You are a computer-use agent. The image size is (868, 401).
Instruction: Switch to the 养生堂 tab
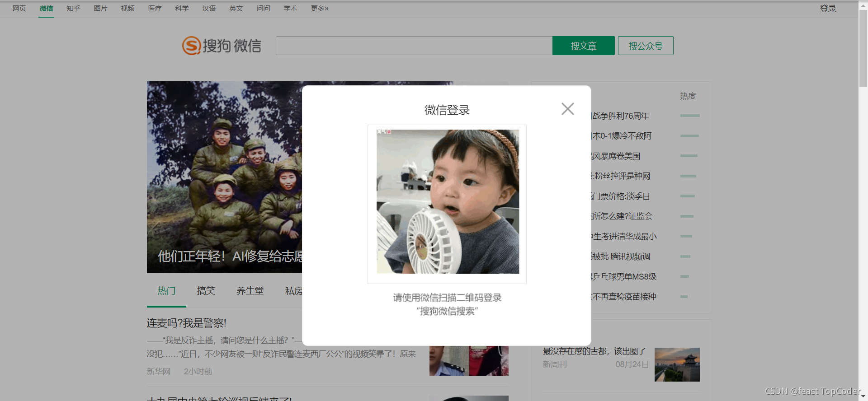(250, 291)
